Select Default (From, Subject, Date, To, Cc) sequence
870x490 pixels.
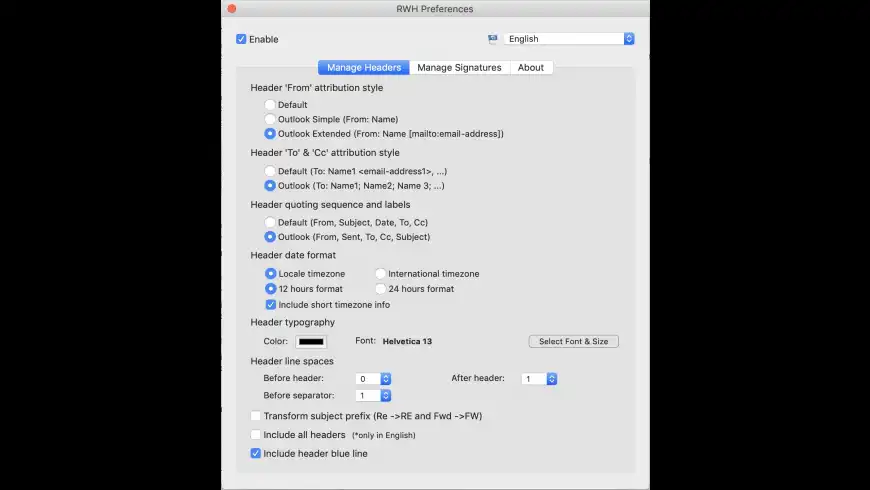pos(270,222)
